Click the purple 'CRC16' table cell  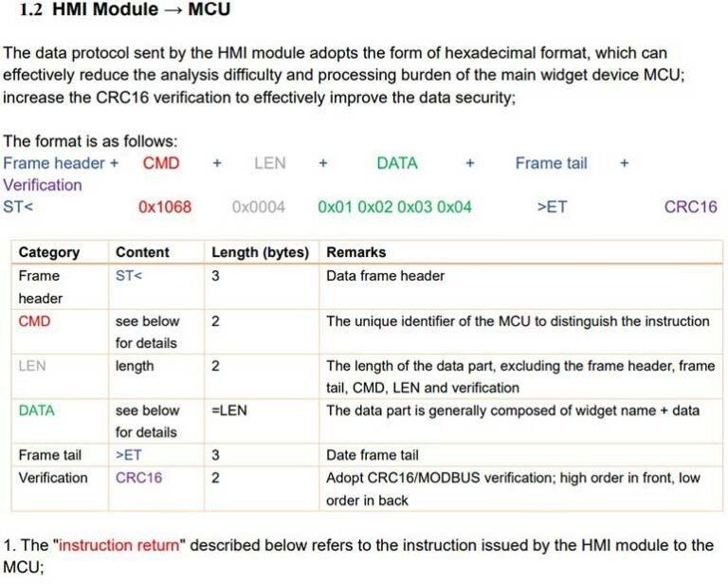[x=138, y=478]
